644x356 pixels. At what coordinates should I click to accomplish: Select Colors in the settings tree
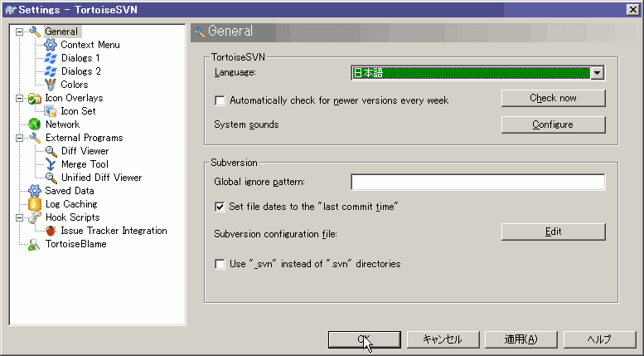click(x=75, y=85)
